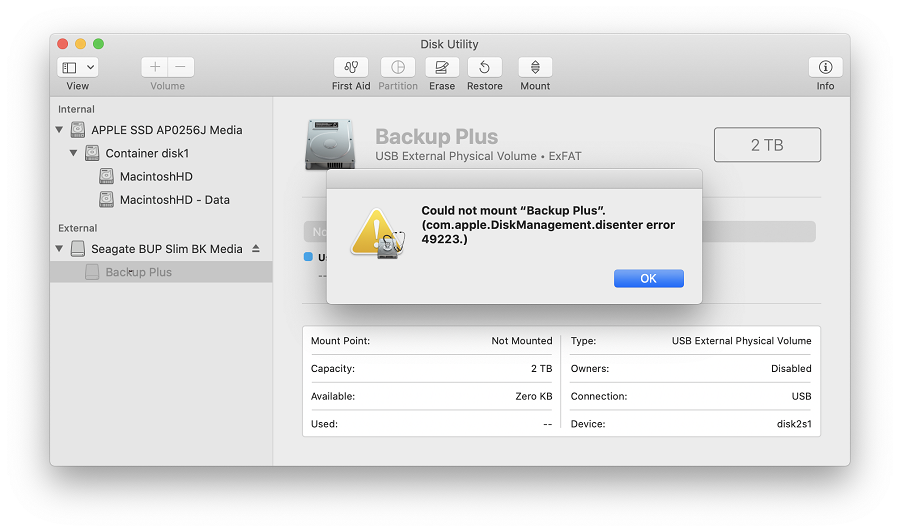Click the APPLE SSD drive icon in sidebar
900x532 pixels.
click(x=77, y=130)
